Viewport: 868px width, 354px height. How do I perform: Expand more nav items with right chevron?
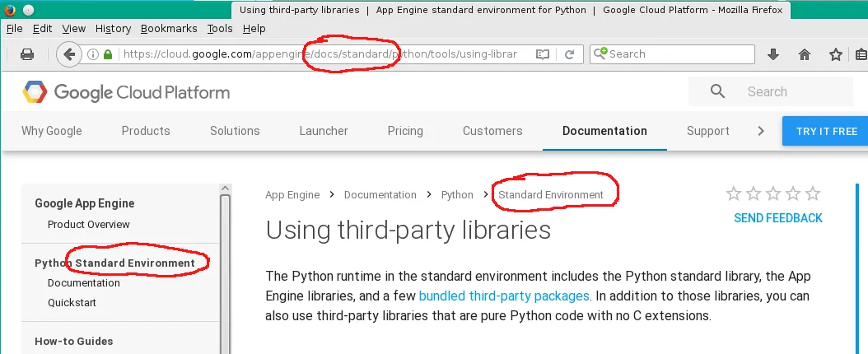click(x=761, y=131)
